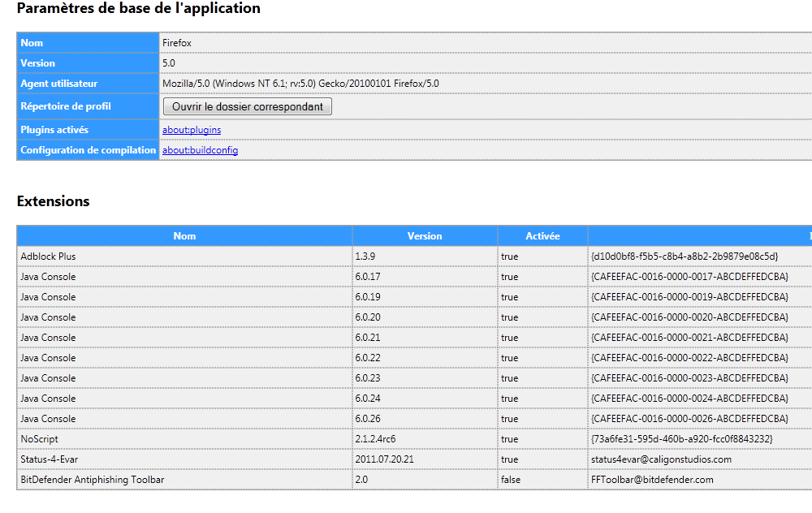Select the Java Console version '6.0.17'
Viewport: 812px width, 513px height.
point(368,277)
